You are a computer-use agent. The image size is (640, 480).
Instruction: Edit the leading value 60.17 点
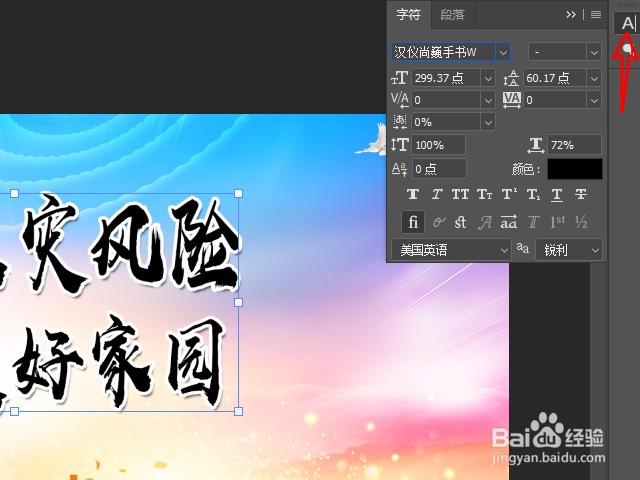click(555, 78)
